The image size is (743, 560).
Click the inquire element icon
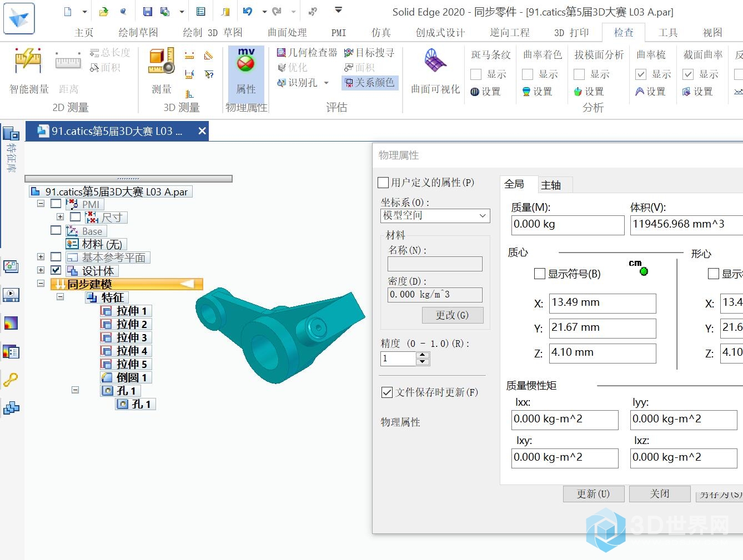[209, 74]
